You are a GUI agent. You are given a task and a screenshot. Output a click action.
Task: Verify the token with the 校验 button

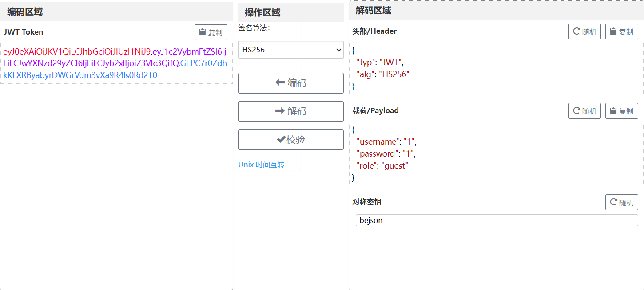point(290,140)
